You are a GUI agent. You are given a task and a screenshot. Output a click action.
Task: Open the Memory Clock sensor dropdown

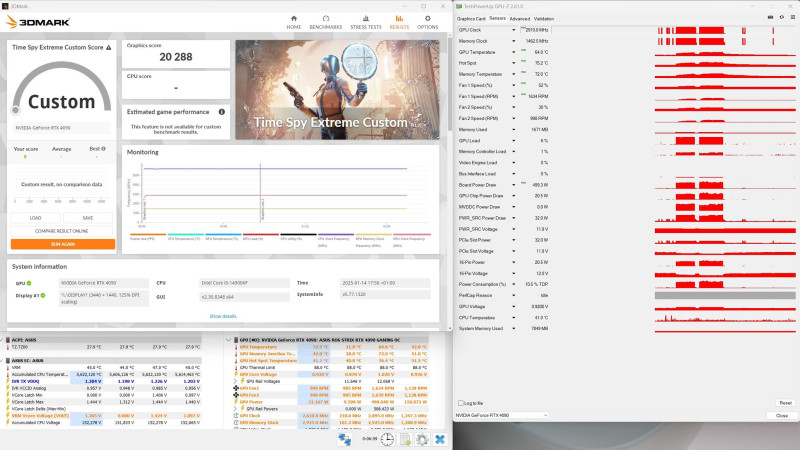[x=513, y=41]
